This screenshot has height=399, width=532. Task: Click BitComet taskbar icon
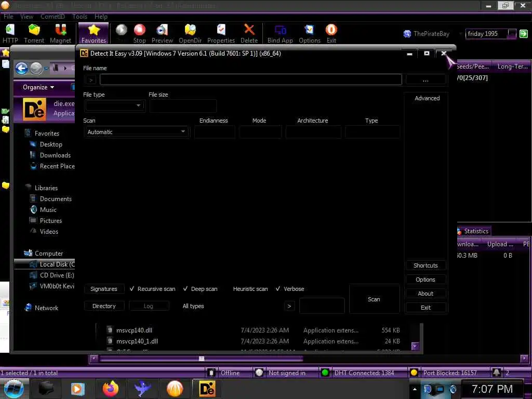[175, 389]
